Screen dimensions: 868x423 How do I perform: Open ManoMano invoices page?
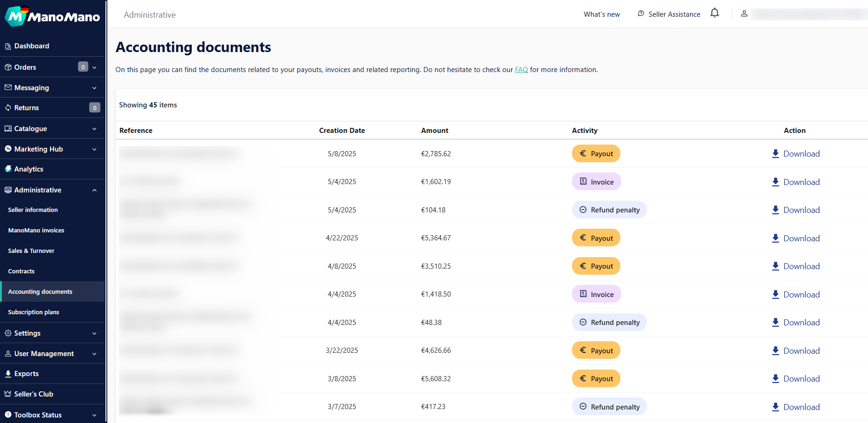36,231
